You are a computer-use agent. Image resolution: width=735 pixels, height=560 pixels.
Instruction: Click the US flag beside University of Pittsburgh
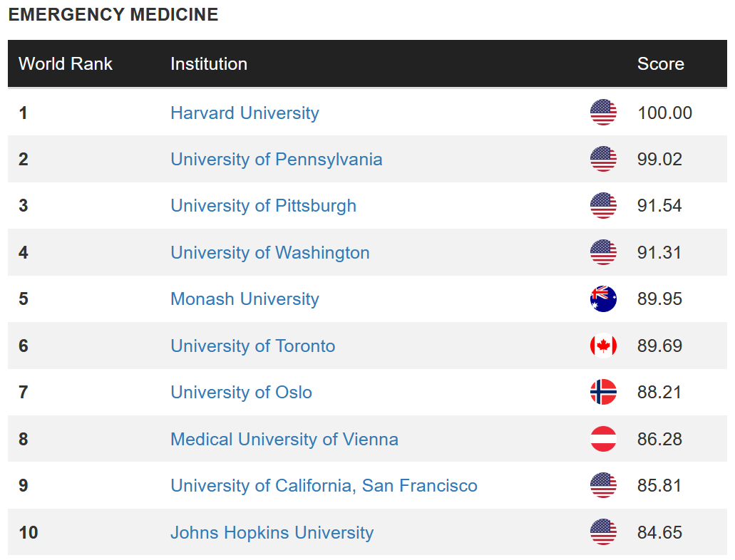point(603,205)
